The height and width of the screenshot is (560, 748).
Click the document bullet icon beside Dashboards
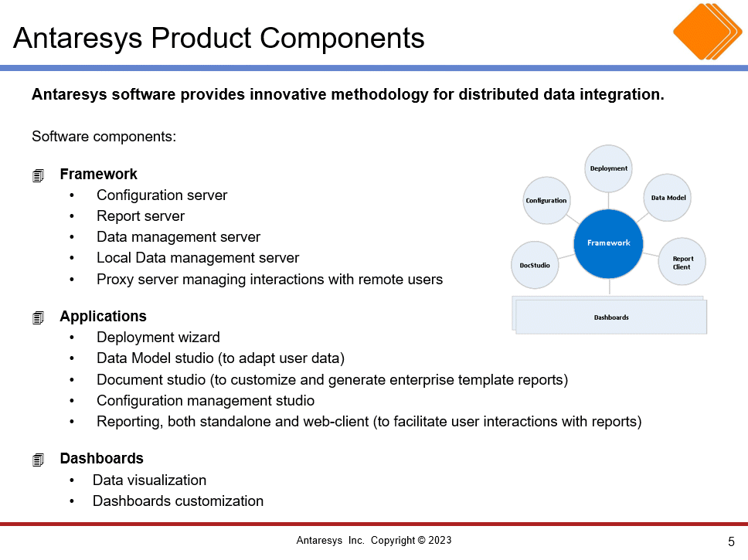coord(38,460)
